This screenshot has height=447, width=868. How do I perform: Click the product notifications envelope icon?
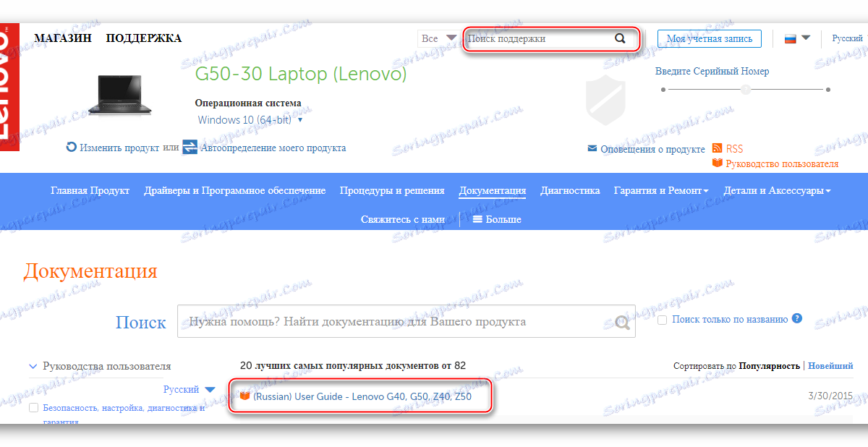(x=593, y=149)
